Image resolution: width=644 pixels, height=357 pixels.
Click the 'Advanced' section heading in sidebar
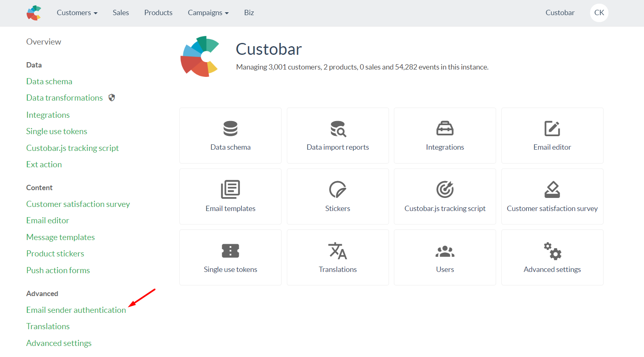coord(42,294)
